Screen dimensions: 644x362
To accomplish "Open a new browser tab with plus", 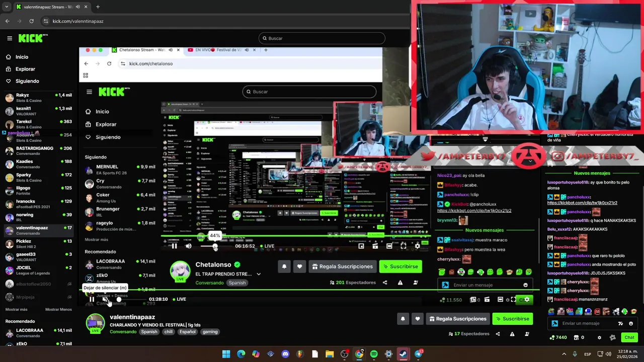I will pyautogui.click(x=98, y=7).
